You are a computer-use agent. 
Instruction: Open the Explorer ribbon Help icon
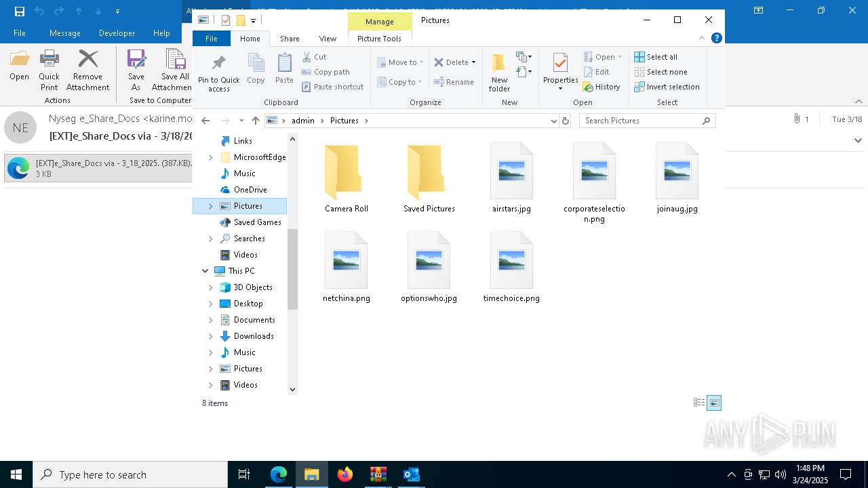(x=717, y=39)
